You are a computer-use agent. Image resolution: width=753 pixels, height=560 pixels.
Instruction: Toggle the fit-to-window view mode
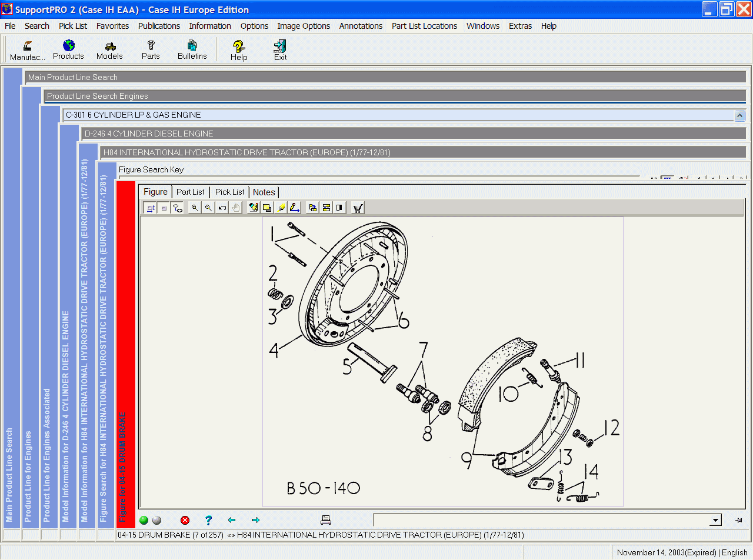click(x=151, y=207)
